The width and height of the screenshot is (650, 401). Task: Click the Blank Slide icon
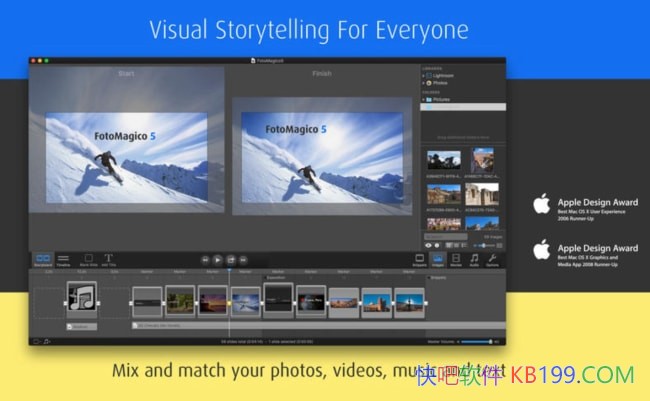87,259
